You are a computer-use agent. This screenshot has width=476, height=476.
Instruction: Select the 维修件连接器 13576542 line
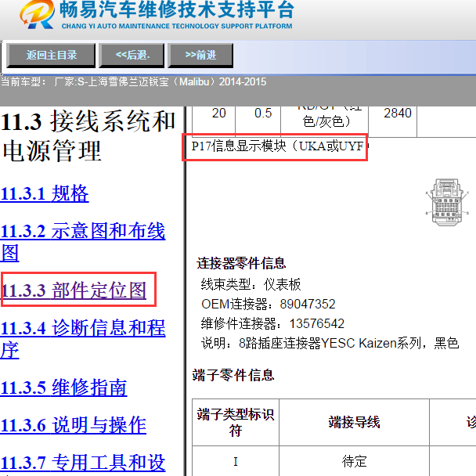272,323
